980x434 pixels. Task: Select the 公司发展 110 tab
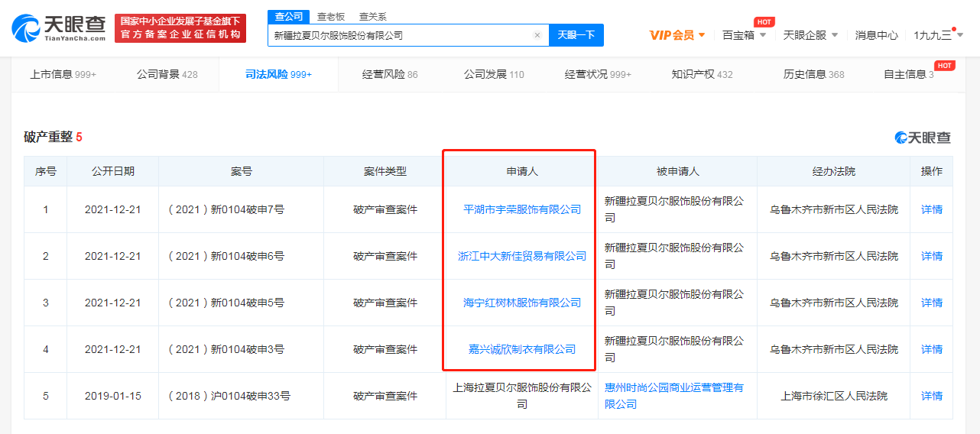494,74
